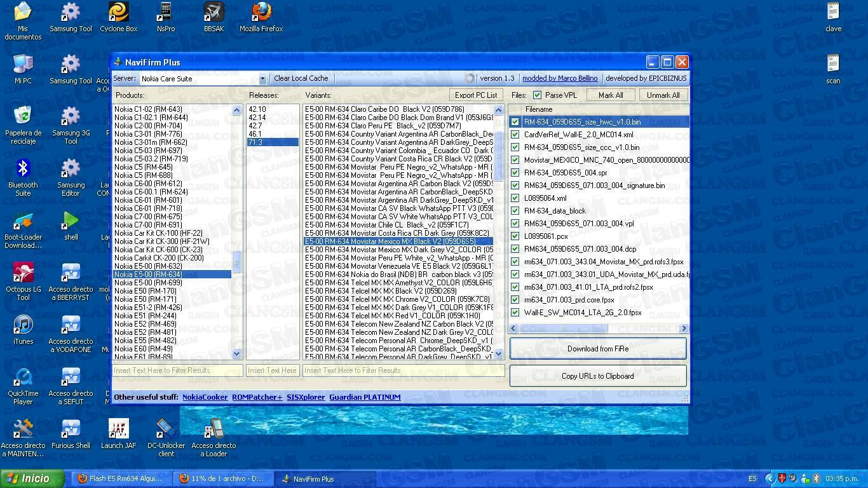Uncheck rm634_071.003_prd.core.fpsx checkbox
This screenshot has height=488, width=868.
point(515,300)
